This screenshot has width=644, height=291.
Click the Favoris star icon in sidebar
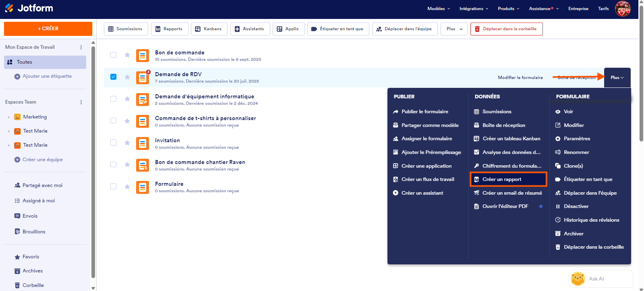coord(17,257)
